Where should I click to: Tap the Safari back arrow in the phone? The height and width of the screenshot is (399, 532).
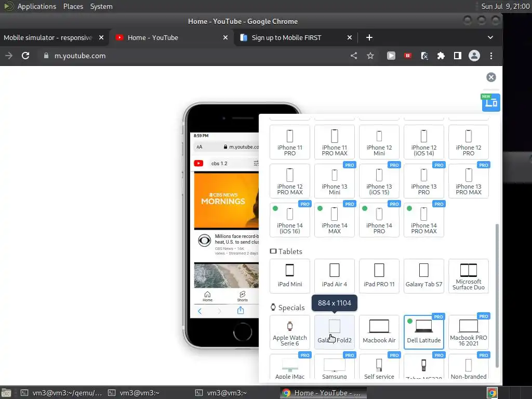tap(199, 311)
